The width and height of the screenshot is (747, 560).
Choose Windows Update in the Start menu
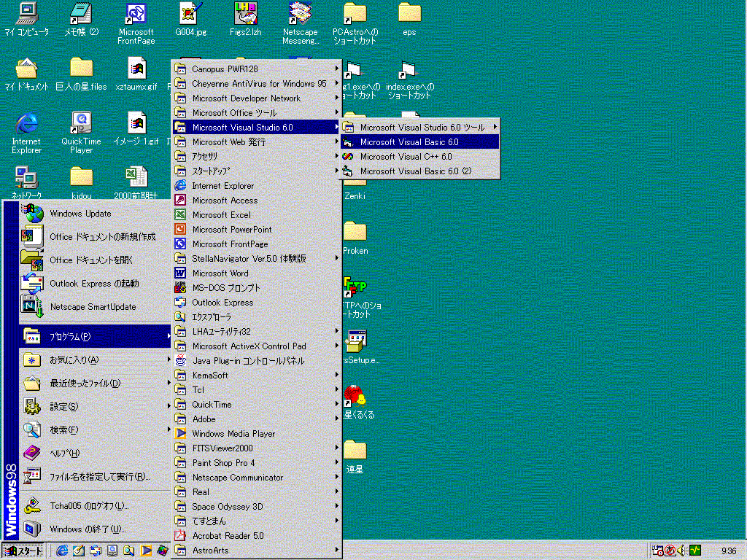[x=95, y=214]
